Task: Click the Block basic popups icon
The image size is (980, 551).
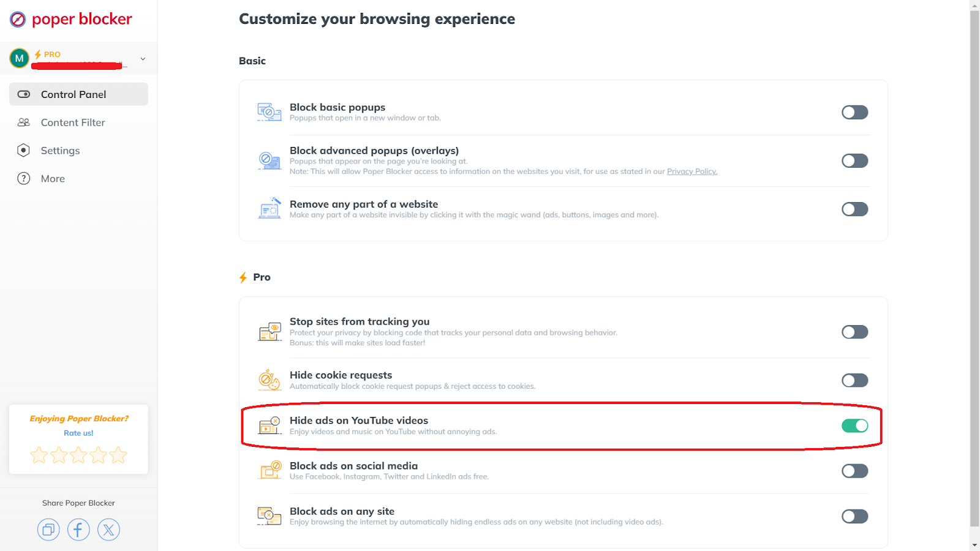Action: point(269,112)
